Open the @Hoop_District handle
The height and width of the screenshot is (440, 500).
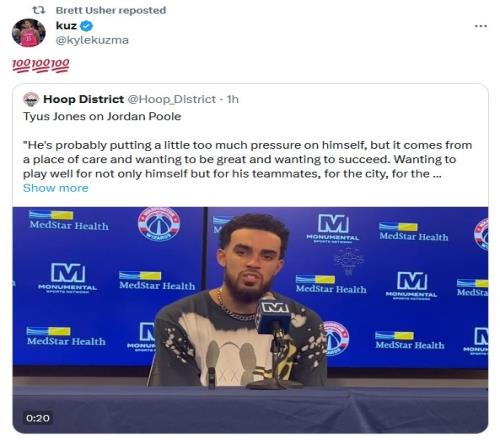coord(172,99)
